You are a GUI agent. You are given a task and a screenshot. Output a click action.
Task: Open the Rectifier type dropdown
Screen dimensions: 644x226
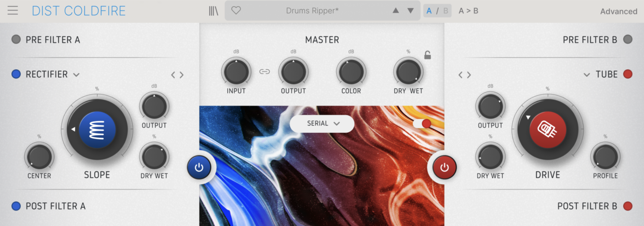76,75
